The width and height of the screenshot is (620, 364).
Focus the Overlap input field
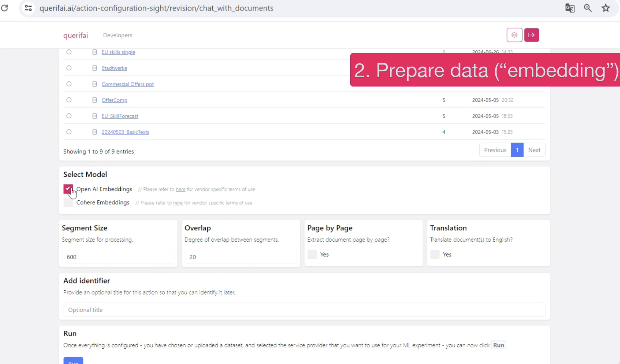click(241, 257)
